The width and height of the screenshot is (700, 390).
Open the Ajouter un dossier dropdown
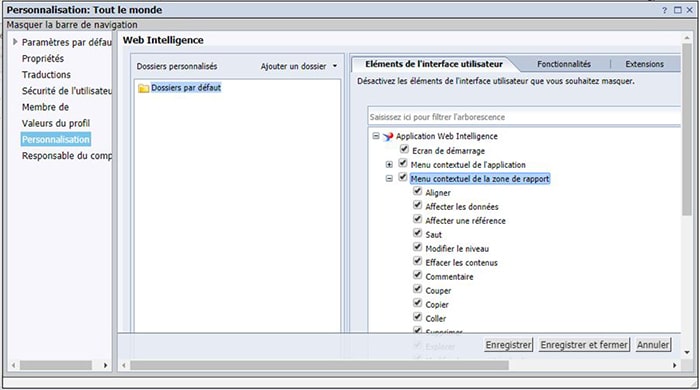pyautogui.click(x=299, y=66)
